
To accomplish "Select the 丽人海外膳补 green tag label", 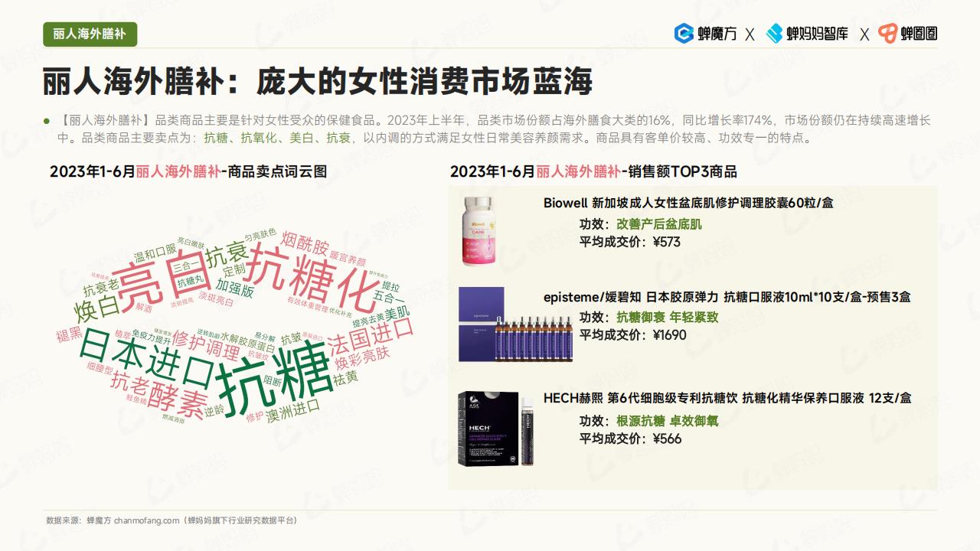I will [x=90, y=34].
